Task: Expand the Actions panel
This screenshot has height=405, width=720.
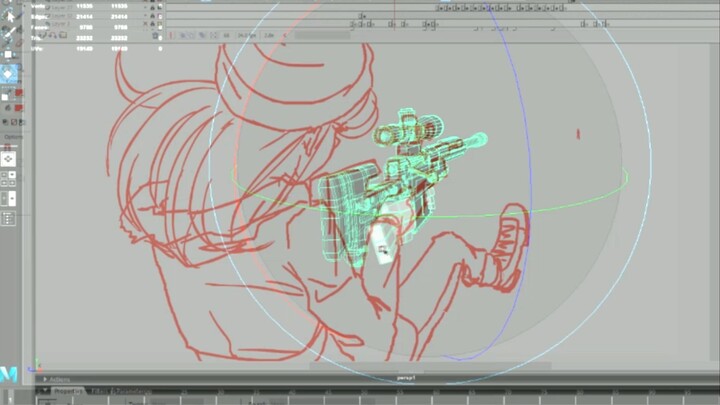Action: pos(45,379)
